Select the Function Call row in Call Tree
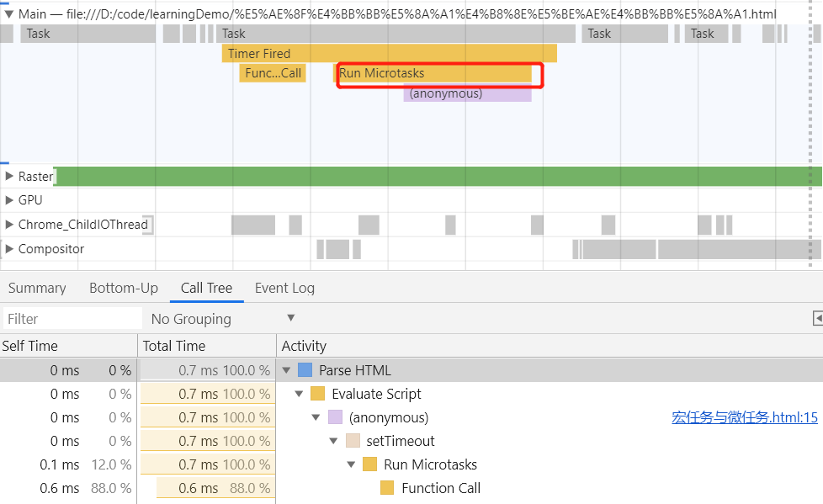This screenshot has height=504, width=823. [441, 488]
